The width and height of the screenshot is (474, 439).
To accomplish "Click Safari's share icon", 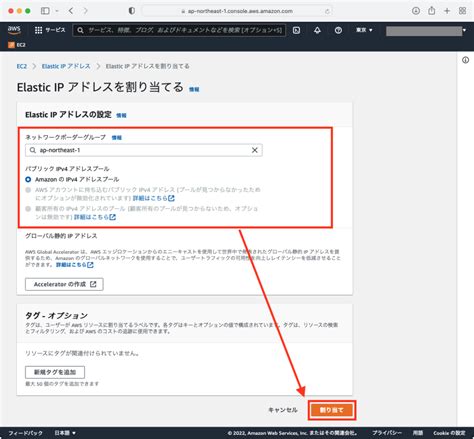I will [x=432, y=11].
